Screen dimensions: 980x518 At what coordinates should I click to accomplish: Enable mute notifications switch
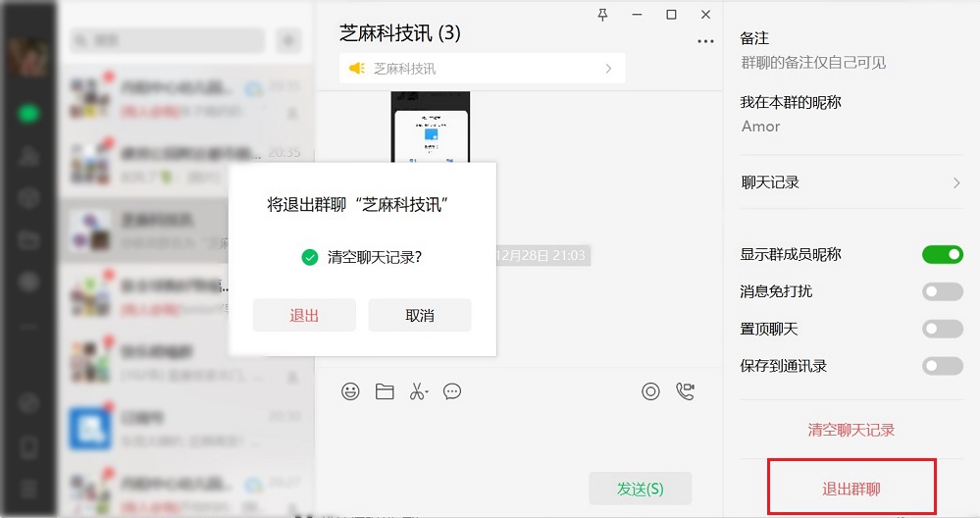(x=943, y=291)
